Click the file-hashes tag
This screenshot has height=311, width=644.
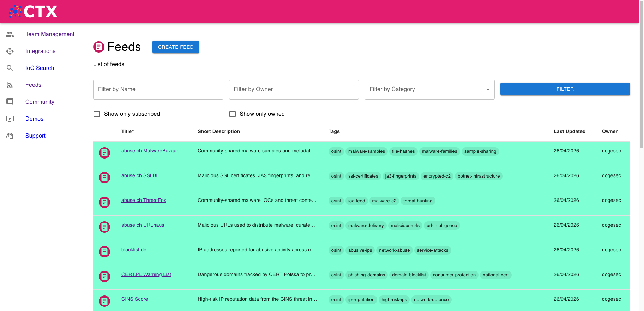[x=403, y=151]
